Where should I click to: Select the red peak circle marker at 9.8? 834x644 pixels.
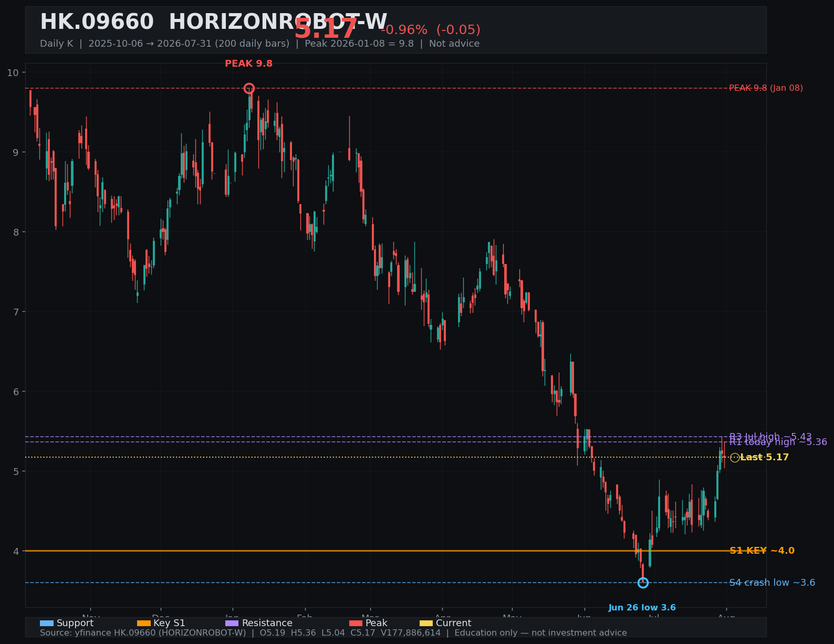249,88
